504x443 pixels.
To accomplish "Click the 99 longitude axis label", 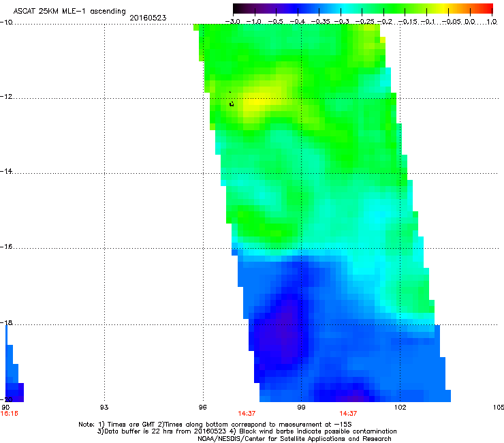I will click(301, 408).
